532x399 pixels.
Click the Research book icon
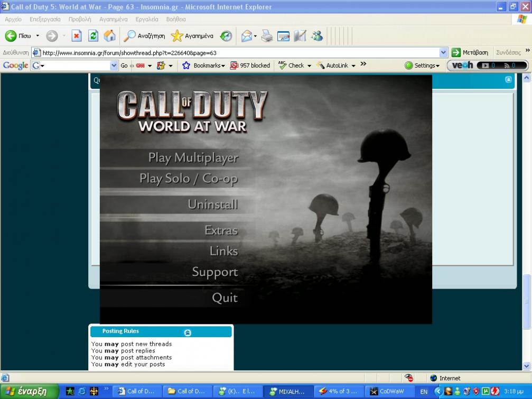(x=300, y=35)
